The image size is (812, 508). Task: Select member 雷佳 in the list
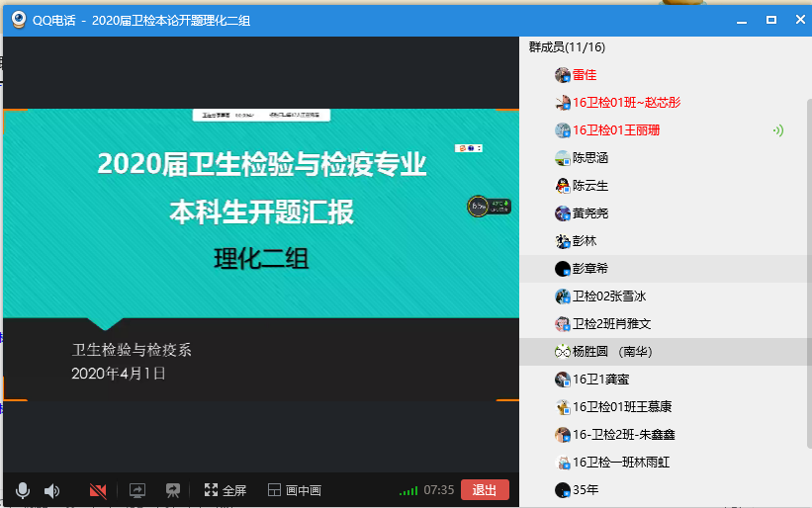(585, 75)
